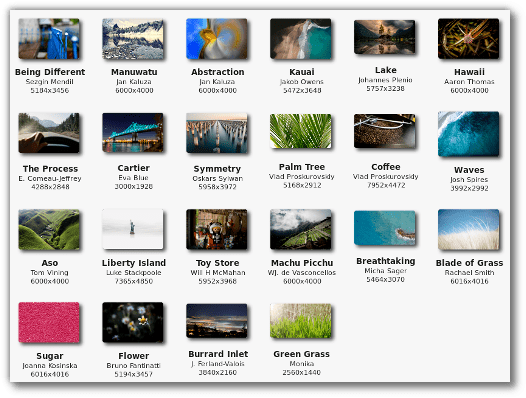The width and height of the screenshot is (526, 398).
Task: Select the Coffee wallpaper thumbnail
Action: coord(384,131)
